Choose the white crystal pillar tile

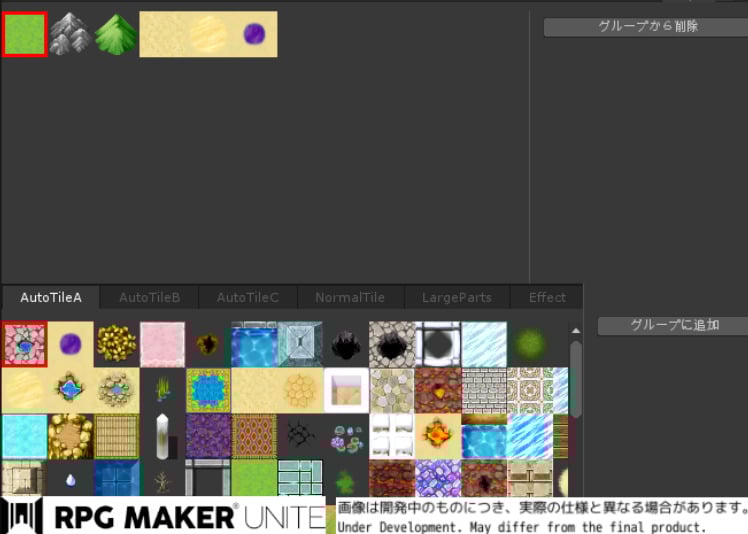162,436
